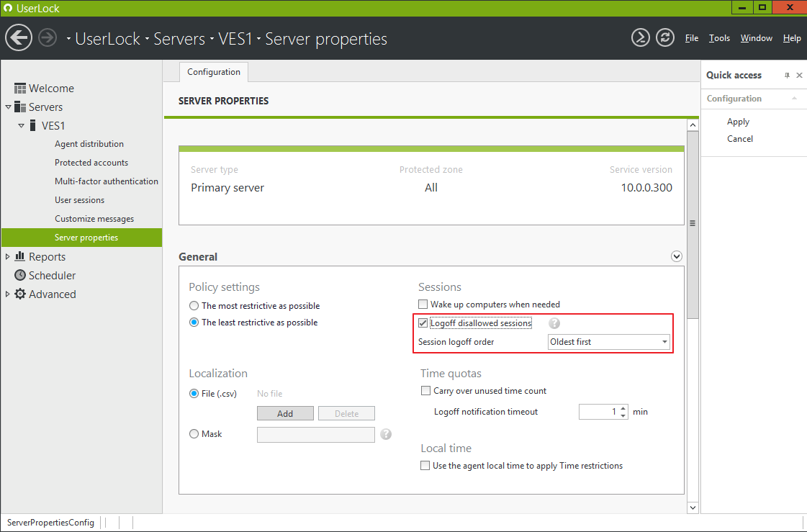Open breadcrumb dropdown before Servers

[x=147, y=39]
